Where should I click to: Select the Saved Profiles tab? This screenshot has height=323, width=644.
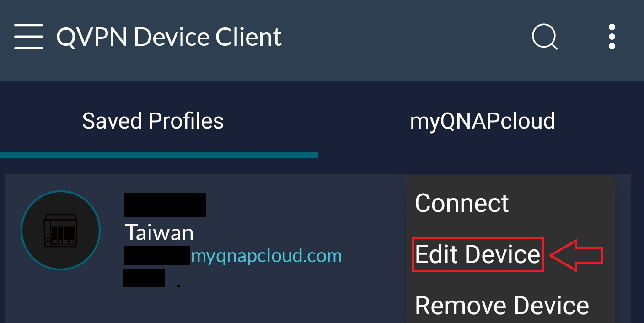pos(153,120)
